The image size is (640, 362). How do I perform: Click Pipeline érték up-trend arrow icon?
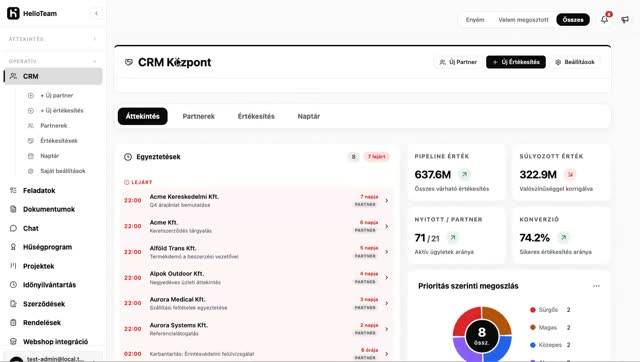click(464, 174)
